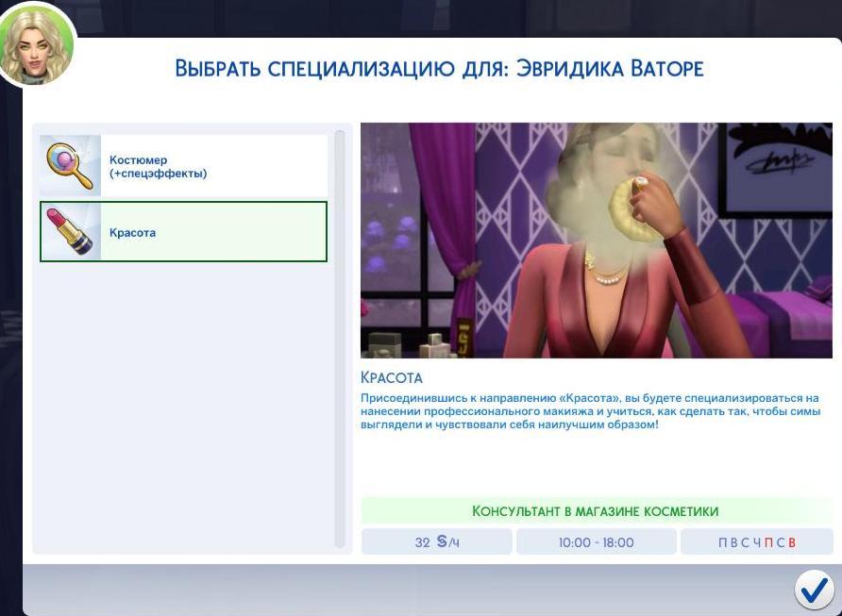Select the Костюмер (+спецэффекты) specialization row
The image size is (842, 616).
[x=183, y=166]
